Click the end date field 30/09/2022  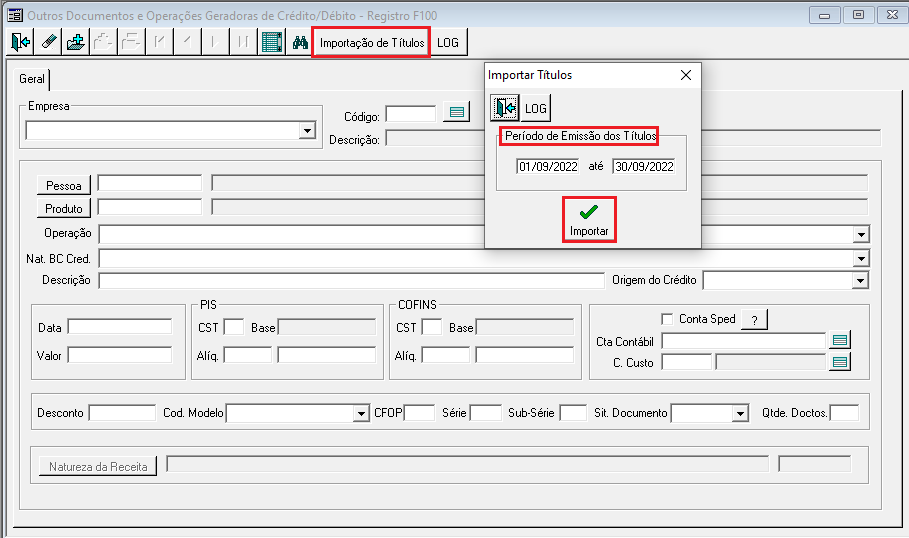coord(644,166)
